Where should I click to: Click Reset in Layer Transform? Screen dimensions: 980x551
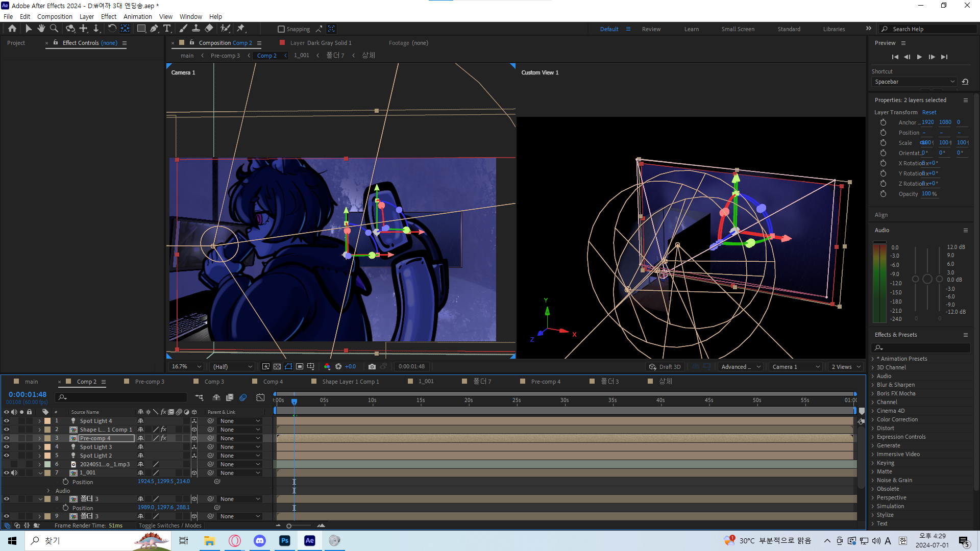point(929,112)
